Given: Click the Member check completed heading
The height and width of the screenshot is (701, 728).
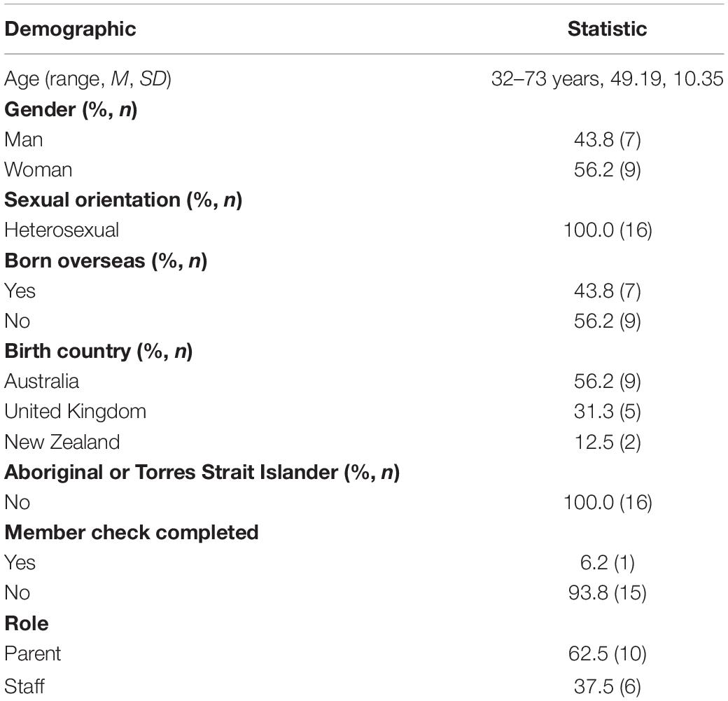Looking at the screenshot, I should (x=132, y=532).
